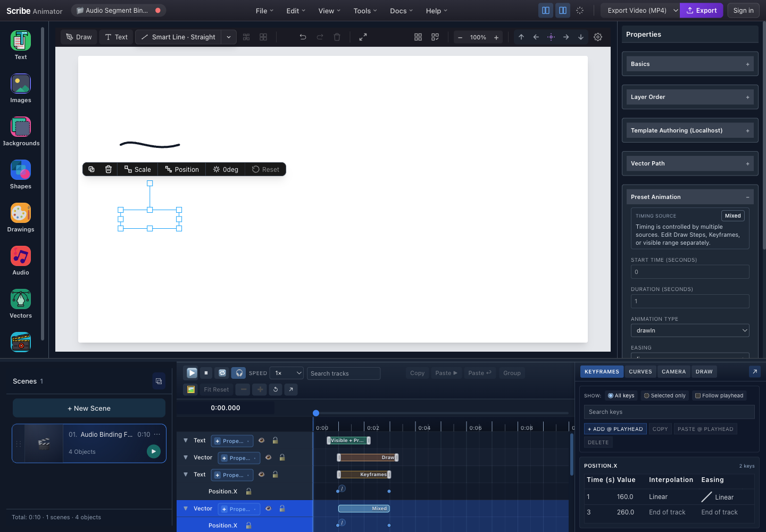Undo the last action

click(303, 37)
